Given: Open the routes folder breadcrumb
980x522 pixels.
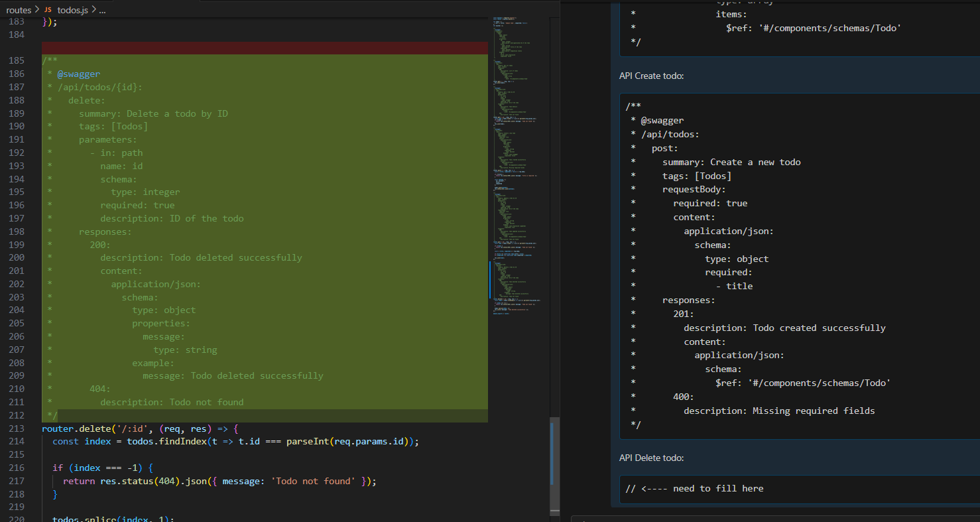Looking at the screenshot, I should point(19,11).
